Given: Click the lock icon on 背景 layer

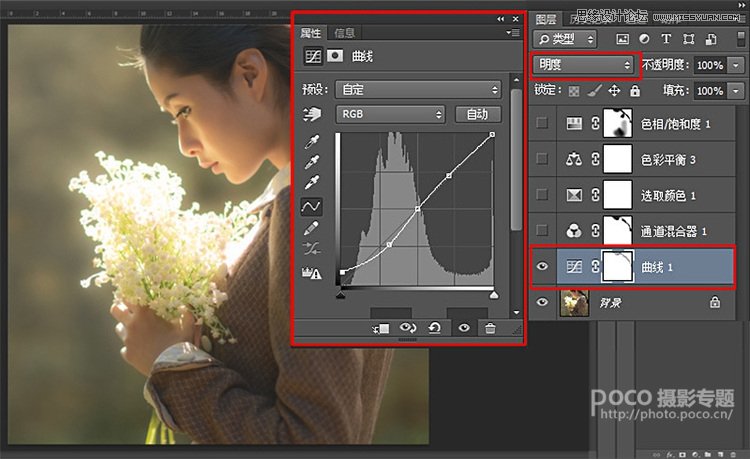Looking at the screenshot, I should [715, 302].
